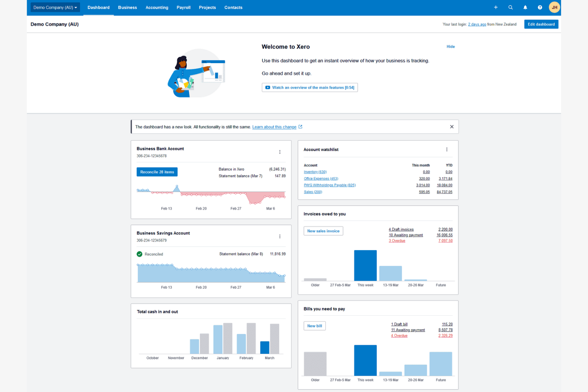
Task: Open the Account watchlist three-dot menu
Action: click(447, 149)
